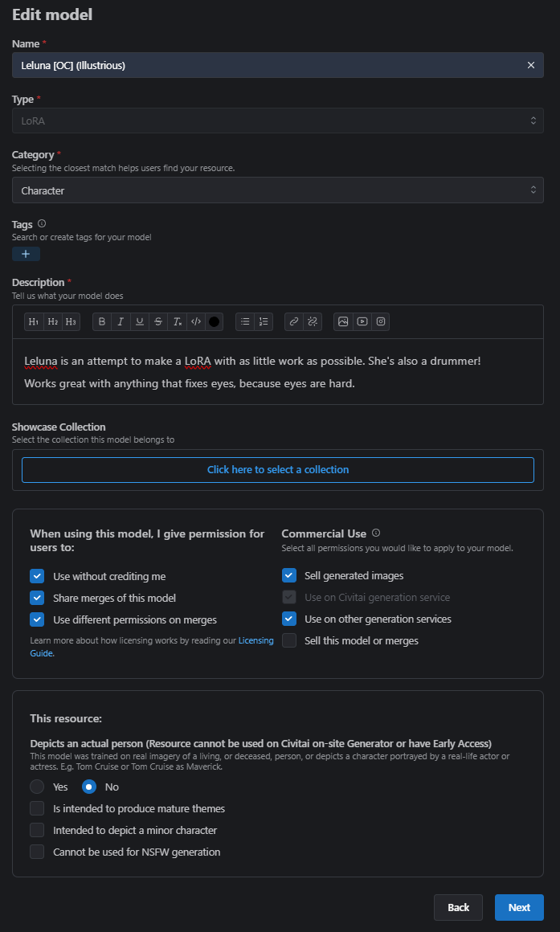Clear text formatting

click(x=177, y=321)
